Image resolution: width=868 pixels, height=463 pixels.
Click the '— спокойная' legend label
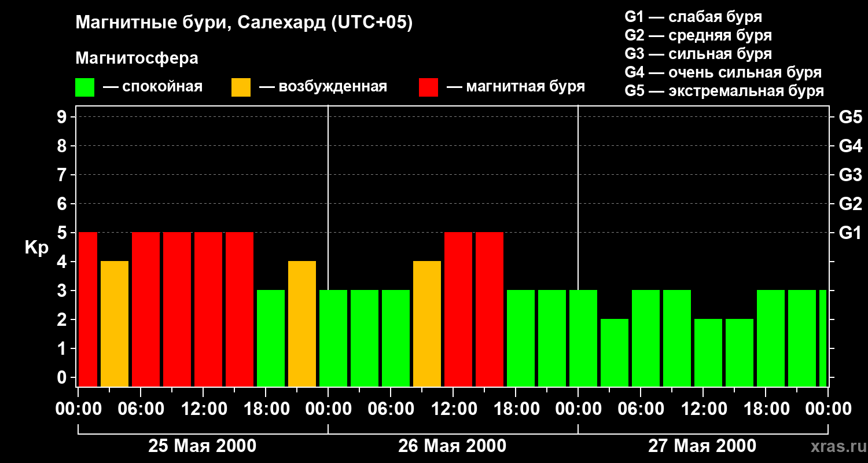pyautogui.click(x=153, y=87)
